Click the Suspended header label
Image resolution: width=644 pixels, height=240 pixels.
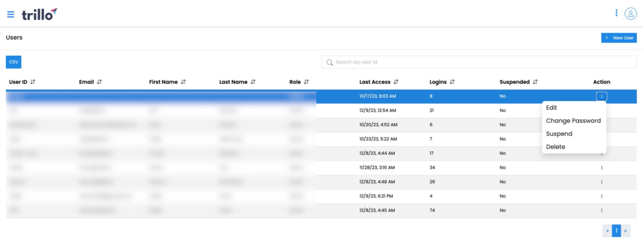click(x=515, y=82)
